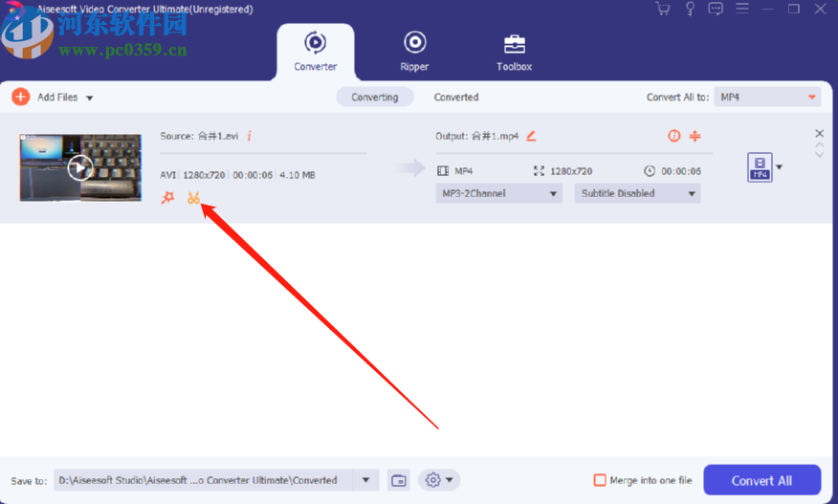838x504 pixels.
Task: Click the Convert All button
Action: pyautogui.click(x=761, y=480)
